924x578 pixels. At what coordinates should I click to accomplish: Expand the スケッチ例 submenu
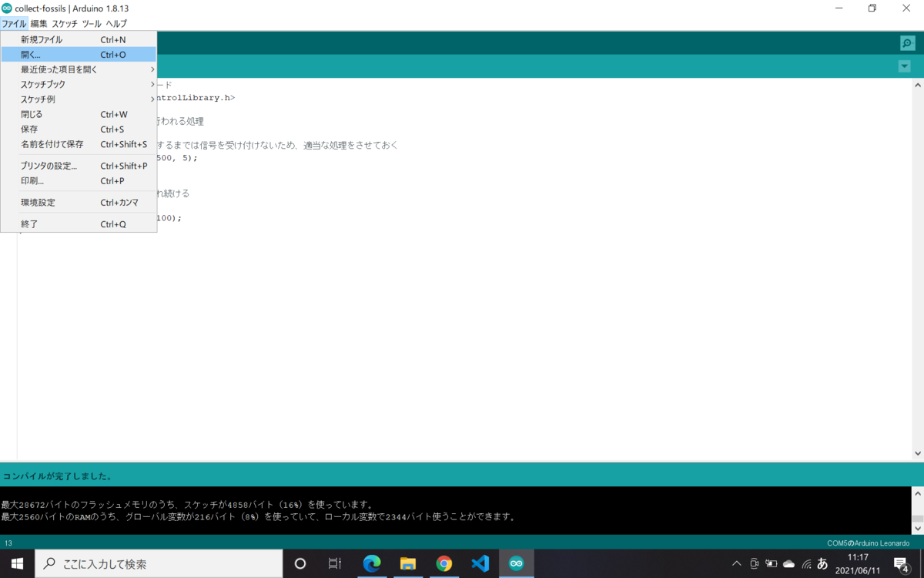pos(79,99)
